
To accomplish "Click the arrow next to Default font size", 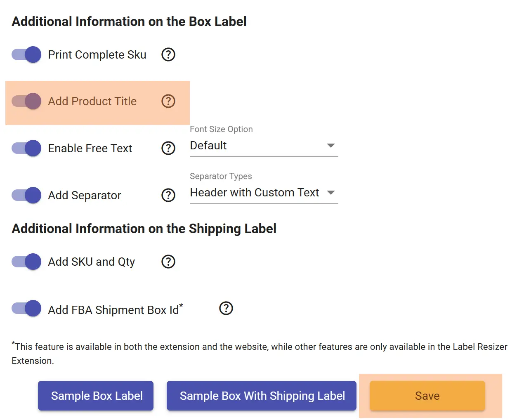I will (x=330, y=146).
